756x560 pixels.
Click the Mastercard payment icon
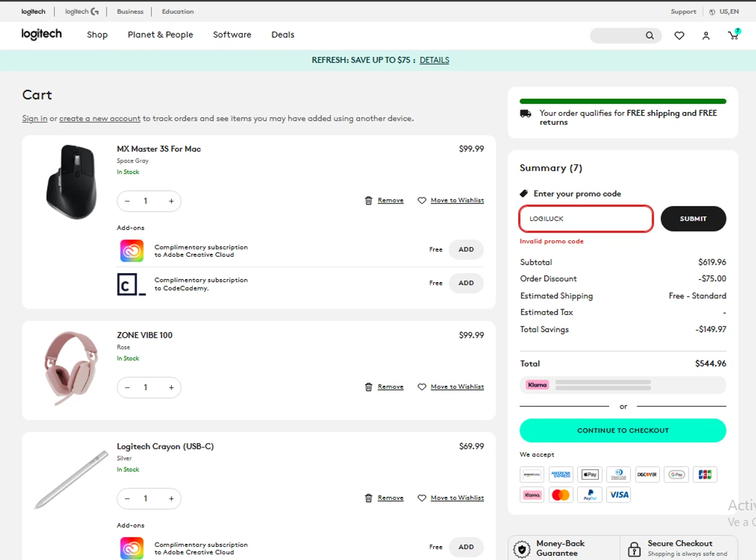(560, 495)
